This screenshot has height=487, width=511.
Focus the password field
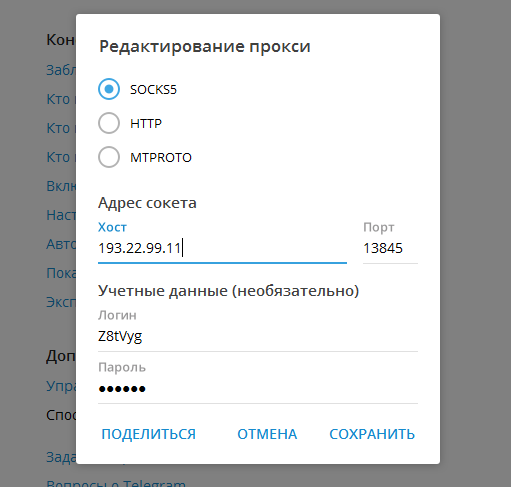click(x=258, y=389)
